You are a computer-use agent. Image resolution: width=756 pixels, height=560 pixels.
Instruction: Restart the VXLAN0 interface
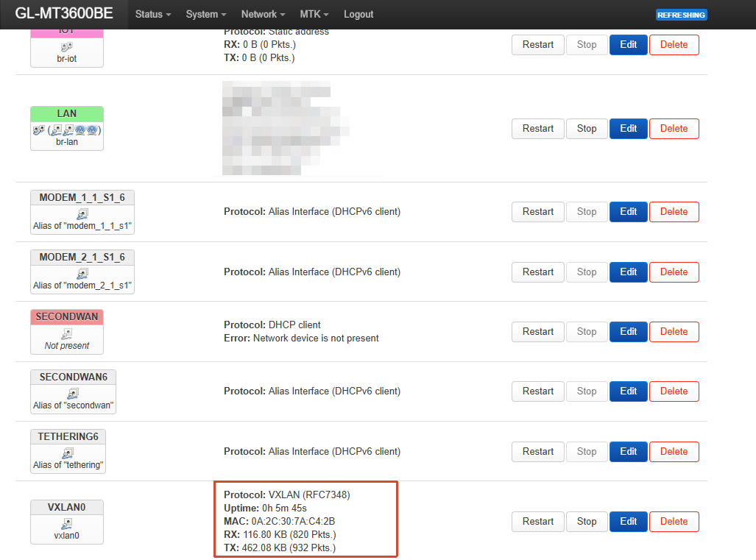tap(537, 522)
